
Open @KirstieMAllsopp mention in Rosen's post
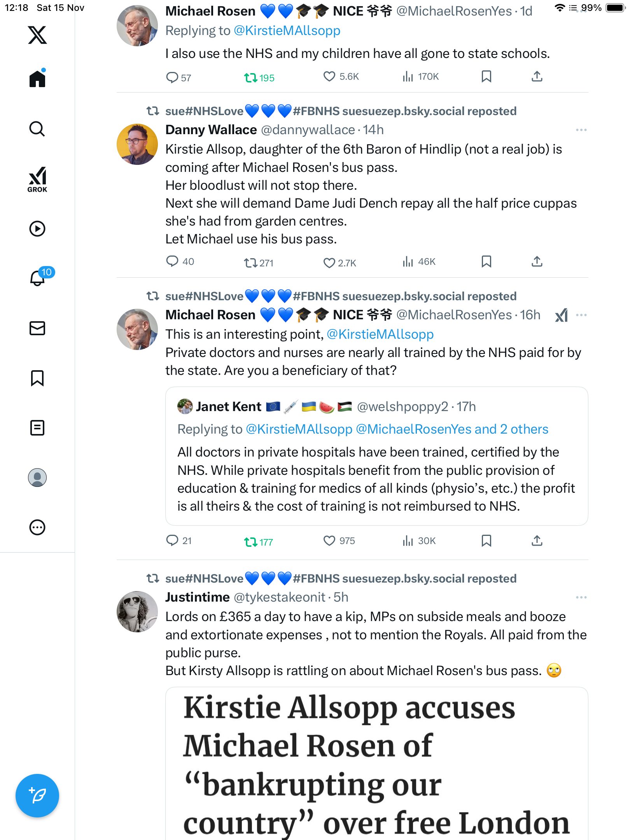380,334
